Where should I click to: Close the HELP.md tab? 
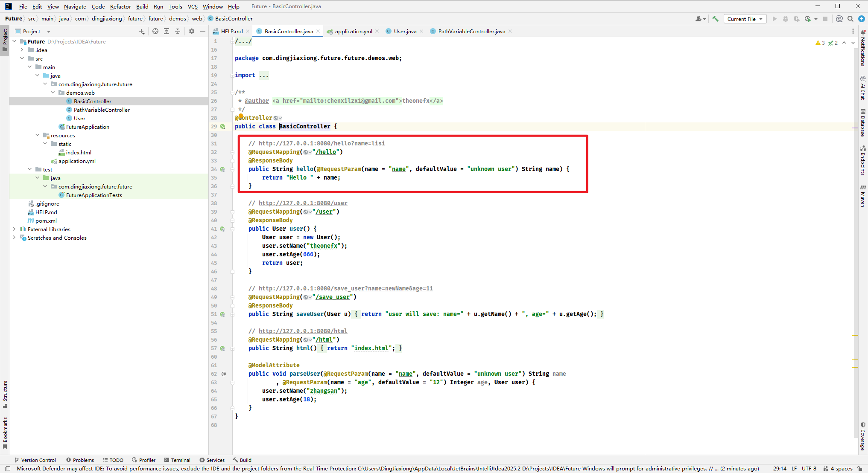click(248, 31)
